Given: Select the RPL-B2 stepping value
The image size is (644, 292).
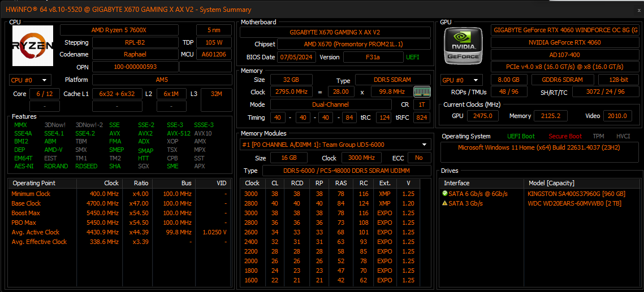Looking at the screenshot, I should click(x=135, y=42).
